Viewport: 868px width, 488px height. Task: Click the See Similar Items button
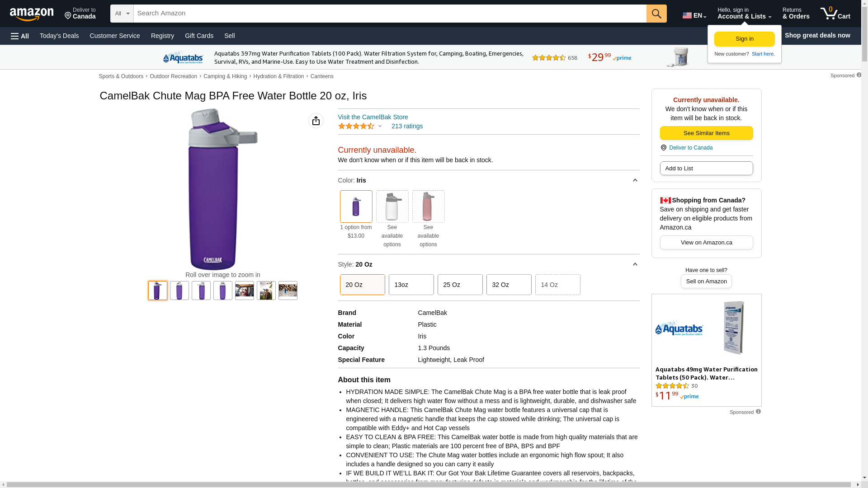706,133
